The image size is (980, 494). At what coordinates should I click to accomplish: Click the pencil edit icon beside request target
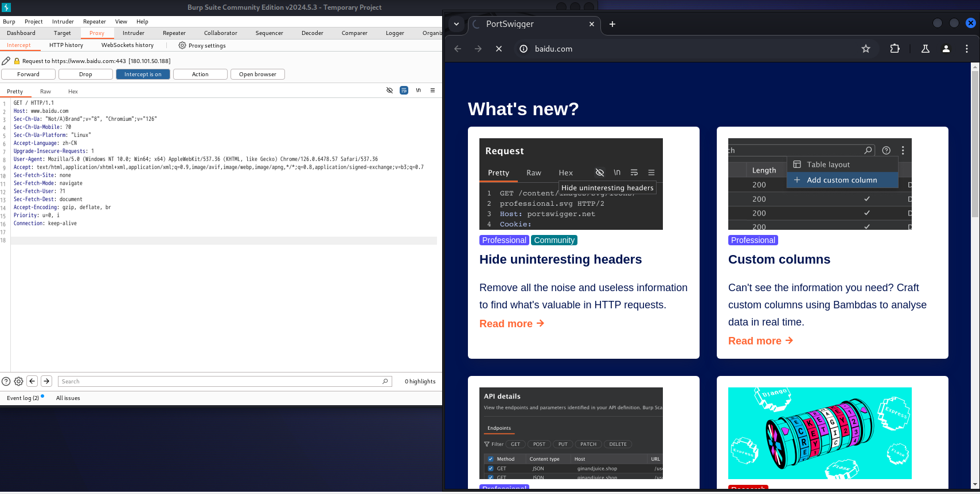tap(6, 61)
